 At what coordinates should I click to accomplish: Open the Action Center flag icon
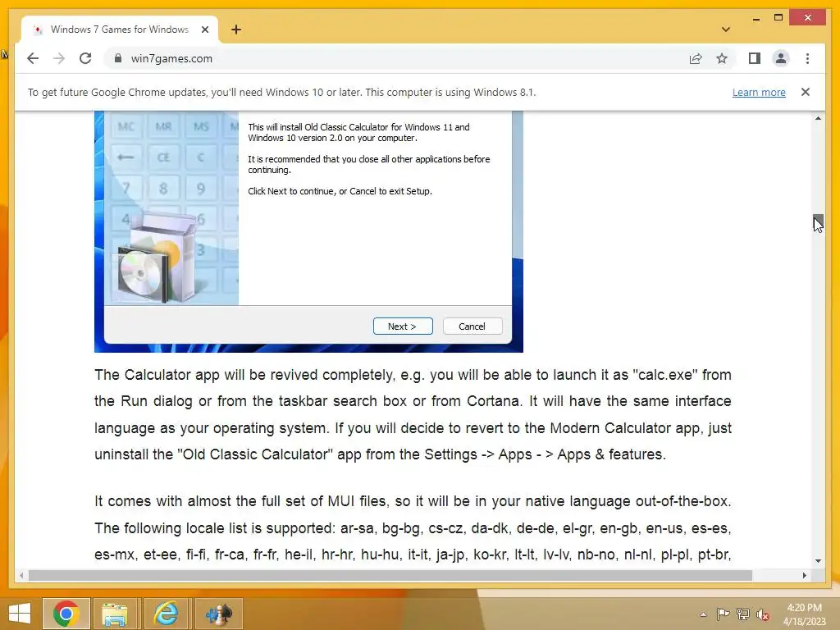tap(723, 614)
